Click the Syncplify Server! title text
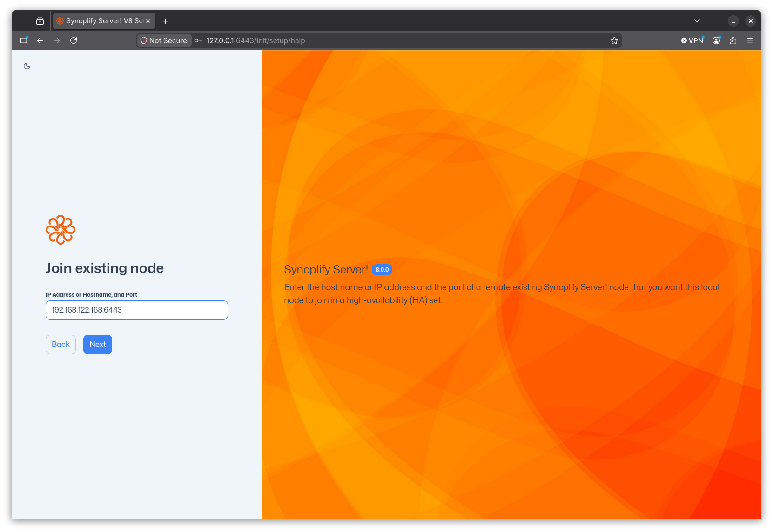This screenshot has height=532, width=773. (326, 270)
